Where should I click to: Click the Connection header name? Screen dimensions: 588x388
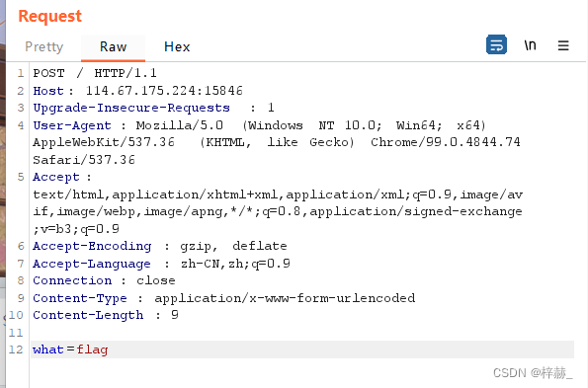click(x=72, y=280)
